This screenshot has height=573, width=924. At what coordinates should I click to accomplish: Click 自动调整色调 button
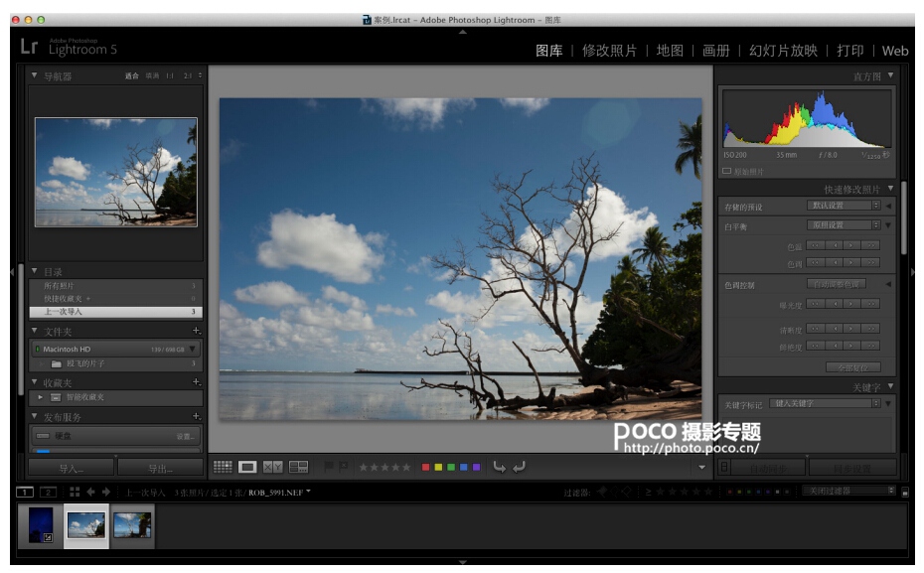837,284
